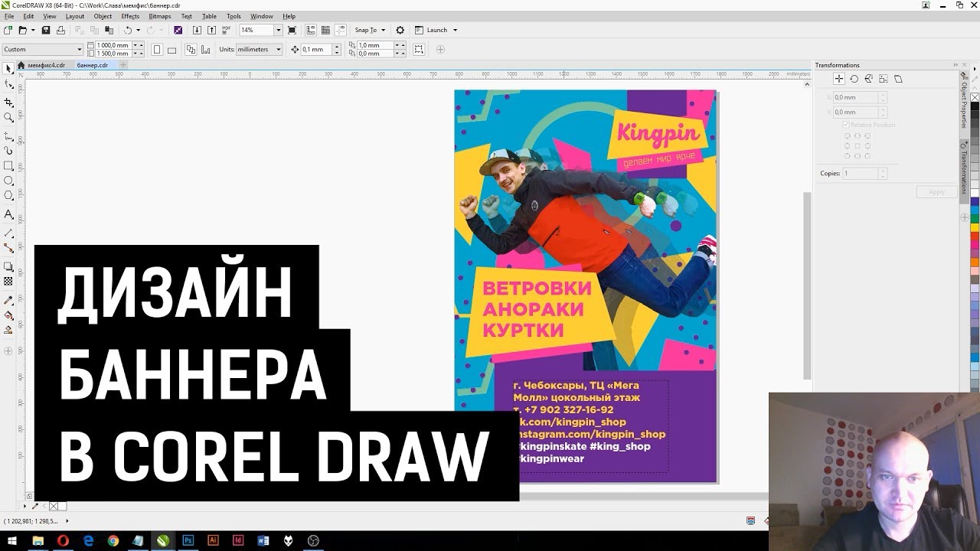980x551 pixels.
Task: Click the Import icon
Action: (x=198, y=30)
